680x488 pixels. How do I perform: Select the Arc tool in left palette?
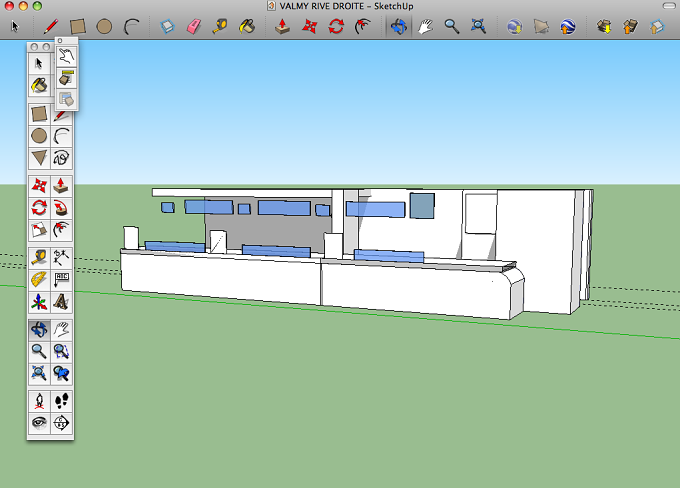(x=61, y=136)
